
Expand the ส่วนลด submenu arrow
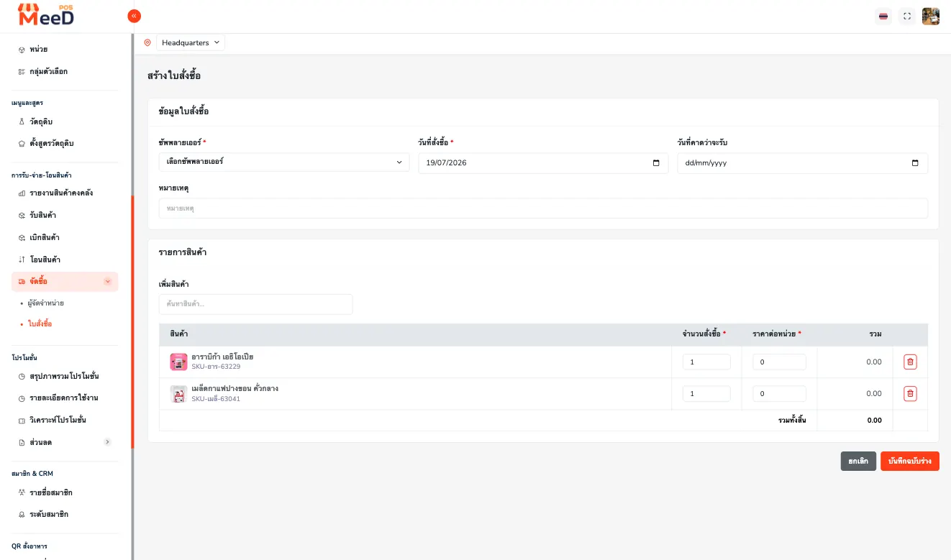click(108, 442)
